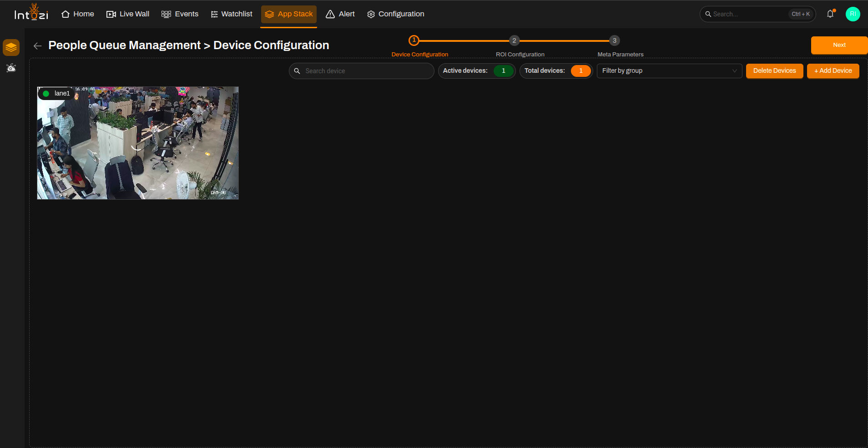Click the Home icon in navbar
This screenshot has width=868, height=448.
point(66,14)
